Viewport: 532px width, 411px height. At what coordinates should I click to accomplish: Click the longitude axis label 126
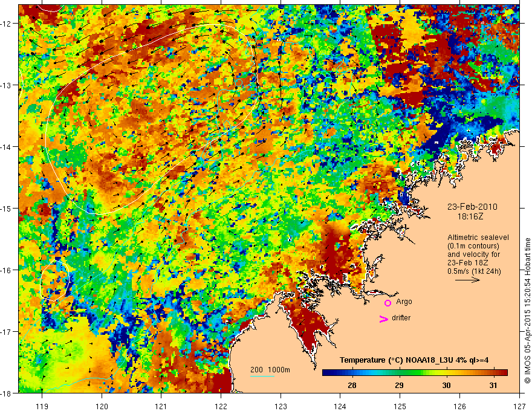pyautogui.click(x=459, y=406)
